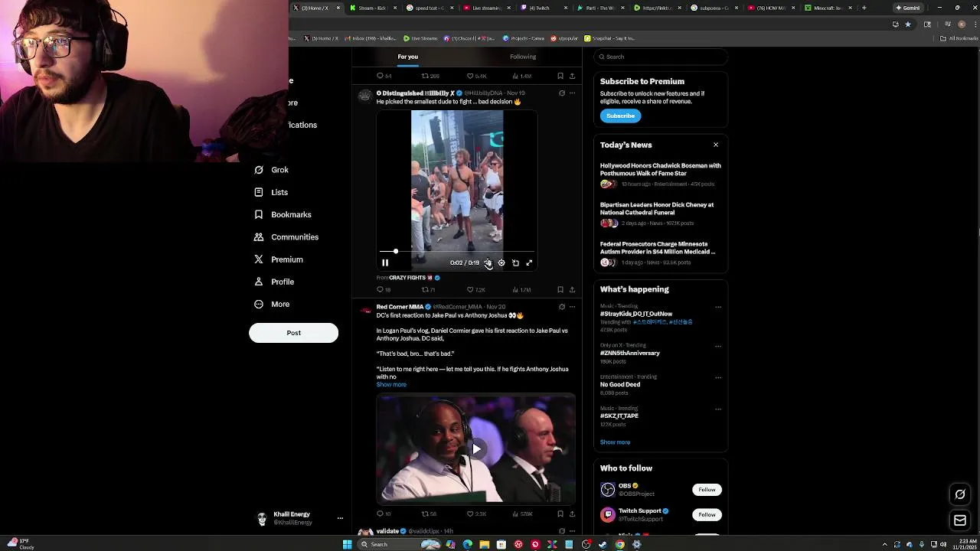Open options for #StrayKids trend
The width and height of the screenshot is (980, 551).
718,307
